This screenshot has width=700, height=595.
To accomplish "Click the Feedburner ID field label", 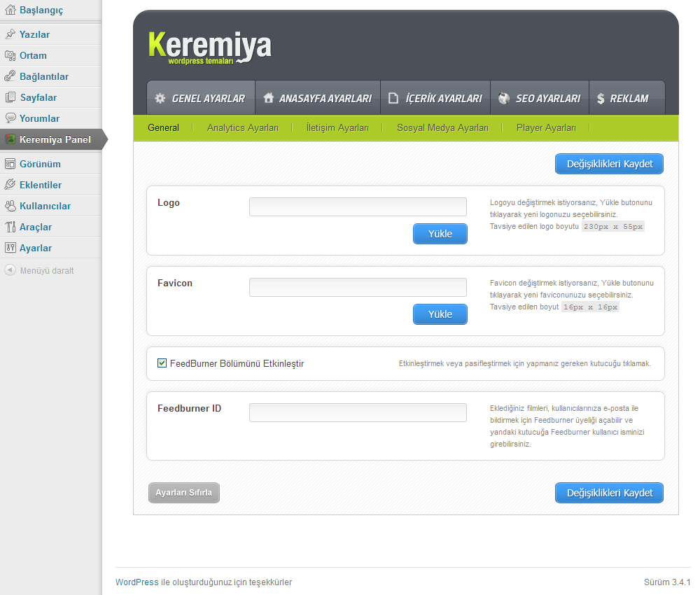I will (x=189, y=408).
